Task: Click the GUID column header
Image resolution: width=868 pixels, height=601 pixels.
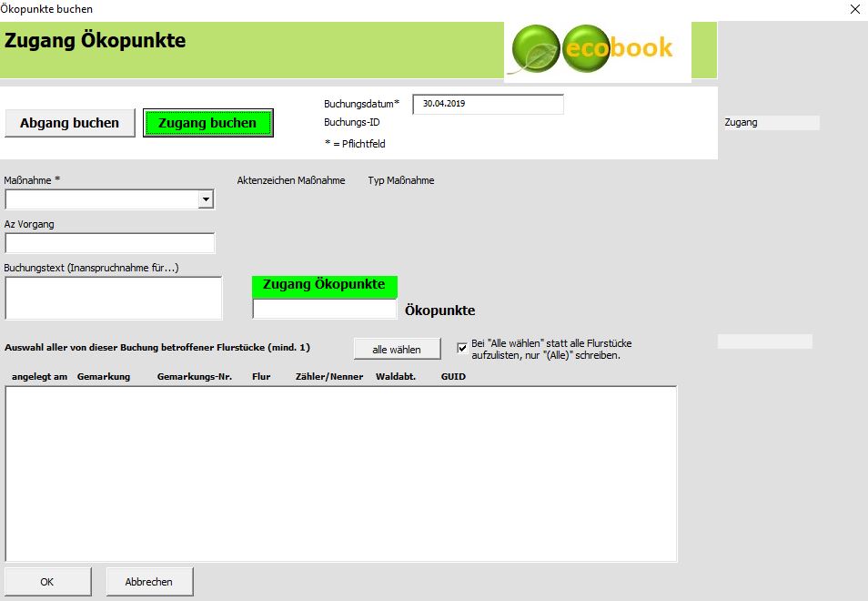Action: click(453, 376)
